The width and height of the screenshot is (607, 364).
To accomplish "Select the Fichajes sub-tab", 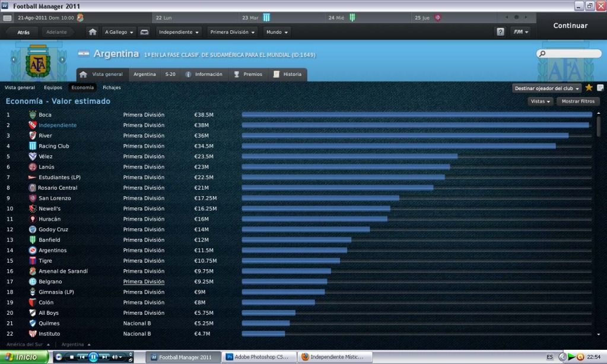I will (x=112, y=88).
